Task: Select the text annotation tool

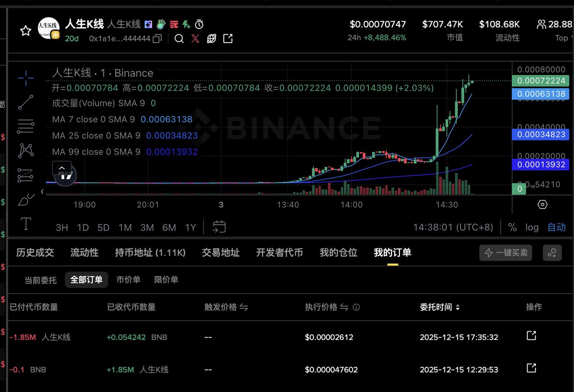Action: tap(26, 224)
